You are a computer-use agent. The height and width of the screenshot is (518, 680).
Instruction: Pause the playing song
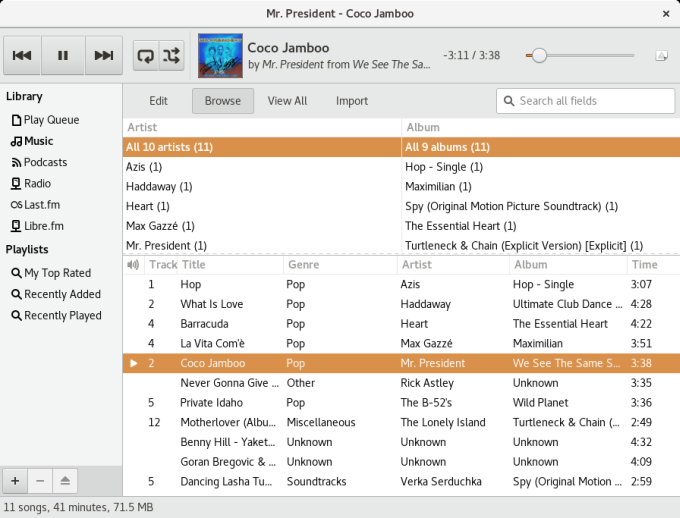(63, 56)
